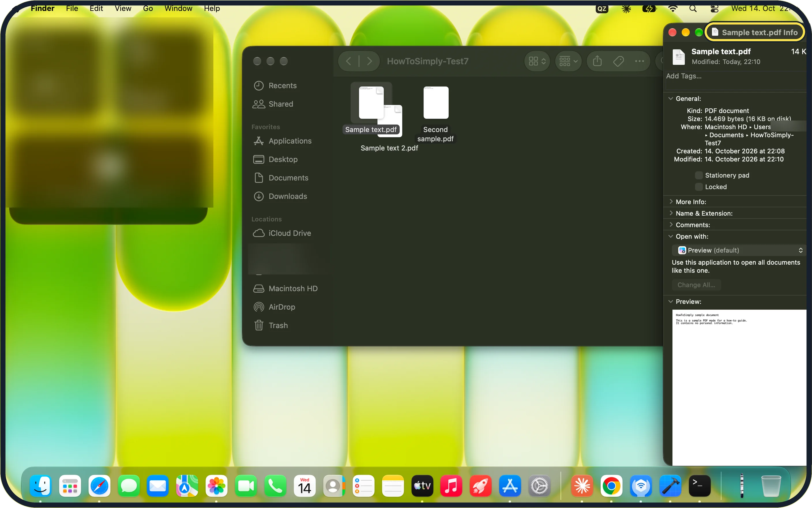Open the icon view switcher in Finder
The height and width of the screenshot is (508, 812).
(537, 61)
